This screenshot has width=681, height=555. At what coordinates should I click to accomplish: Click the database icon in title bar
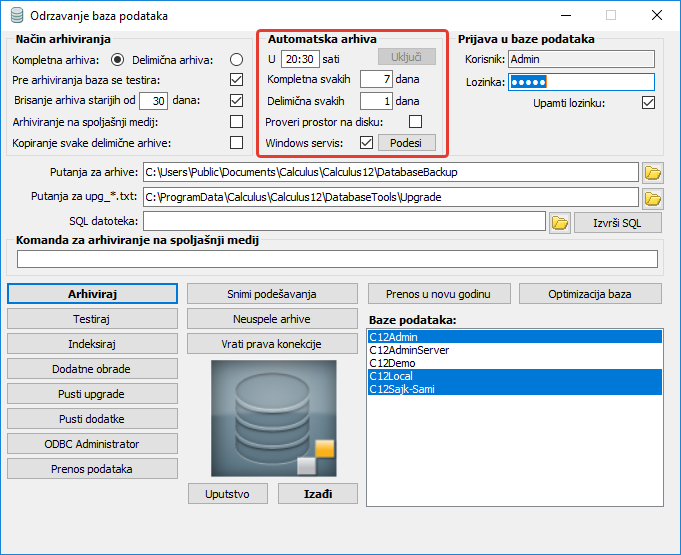pyautogui.click(x=17, y=16)
